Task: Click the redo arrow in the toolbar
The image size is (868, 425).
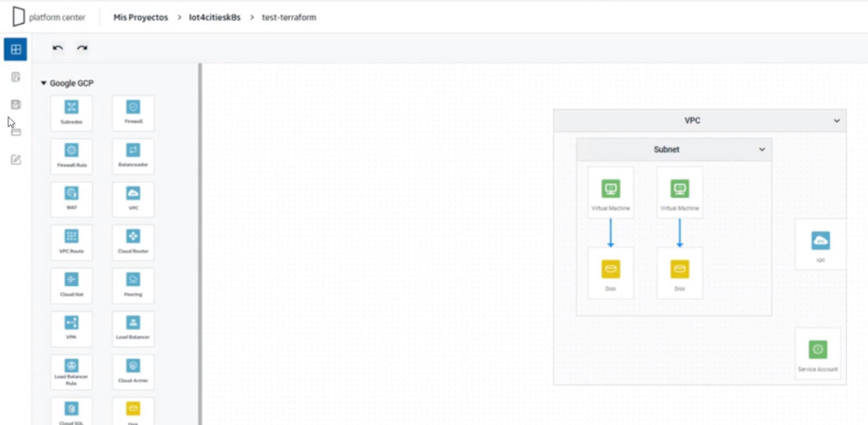Action: click(x=82, y=48)
